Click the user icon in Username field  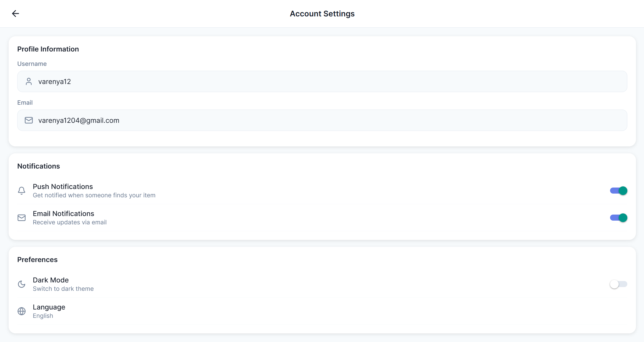click(29, 82)
